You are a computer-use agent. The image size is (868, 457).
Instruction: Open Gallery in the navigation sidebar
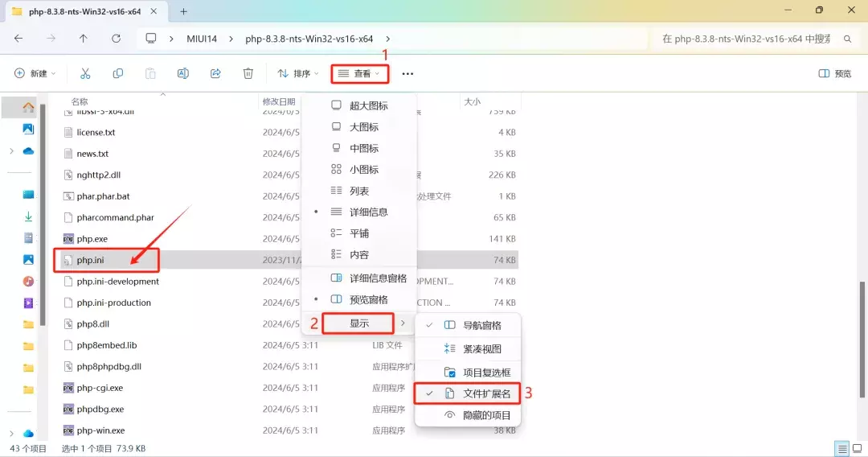[x=28, y=129]
